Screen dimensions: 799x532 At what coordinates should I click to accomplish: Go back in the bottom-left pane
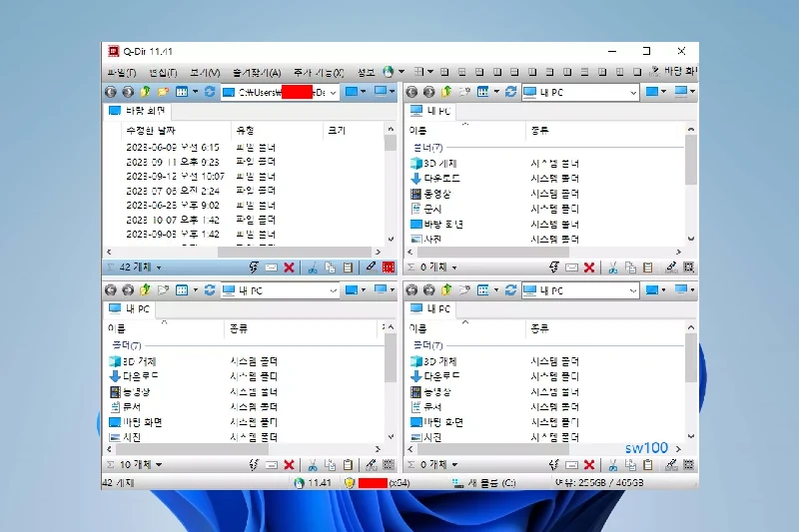pyautogui.click(x=111, y=290)
